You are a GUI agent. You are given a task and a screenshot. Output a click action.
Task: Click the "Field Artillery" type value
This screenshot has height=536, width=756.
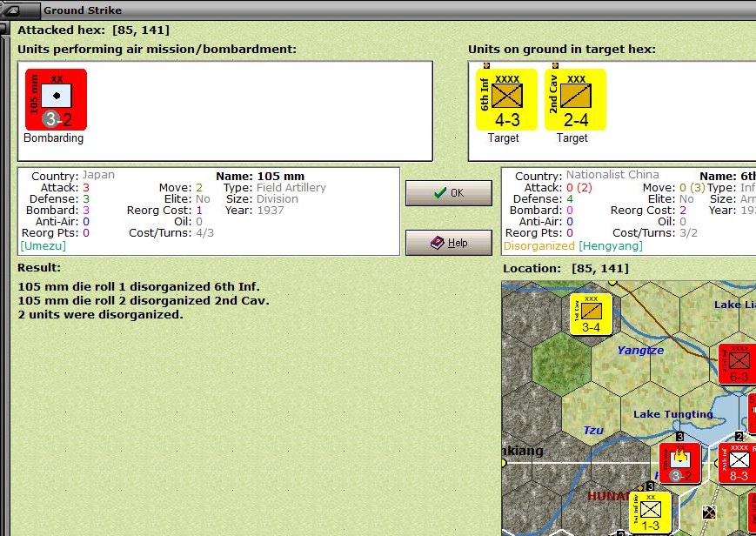[x=291, y=187]
